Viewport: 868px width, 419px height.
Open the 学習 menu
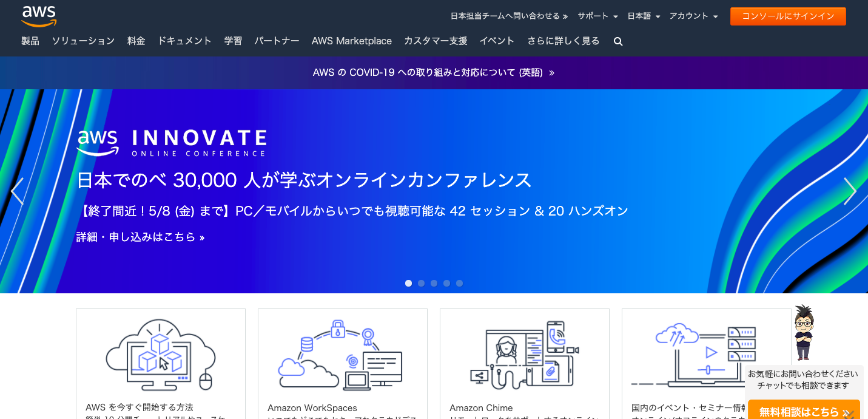[x=233, y=41]
